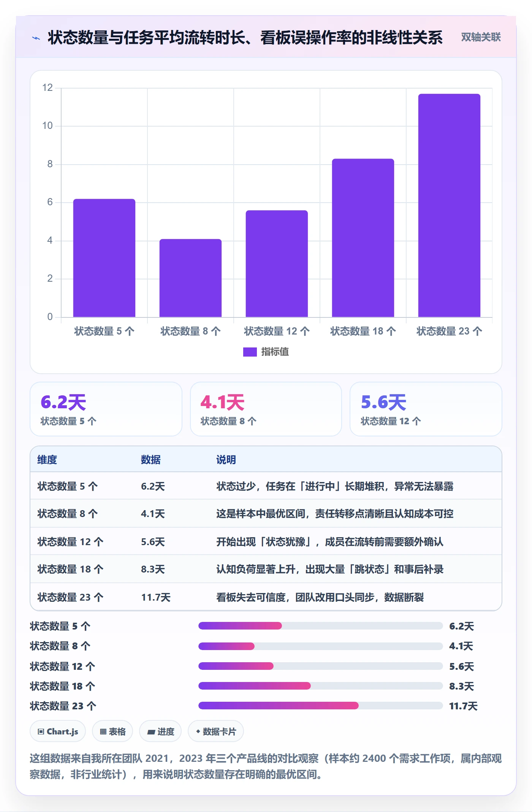The image size is (532, 812).
Task: Click the Chart.js tag chip
Action: coord(58,731)
